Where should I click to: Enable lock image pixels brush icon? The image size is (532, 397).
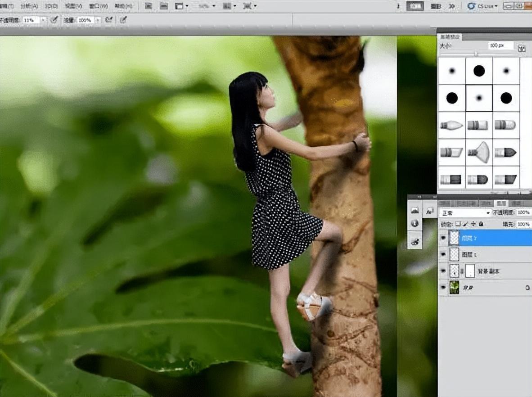coord(465,224)
